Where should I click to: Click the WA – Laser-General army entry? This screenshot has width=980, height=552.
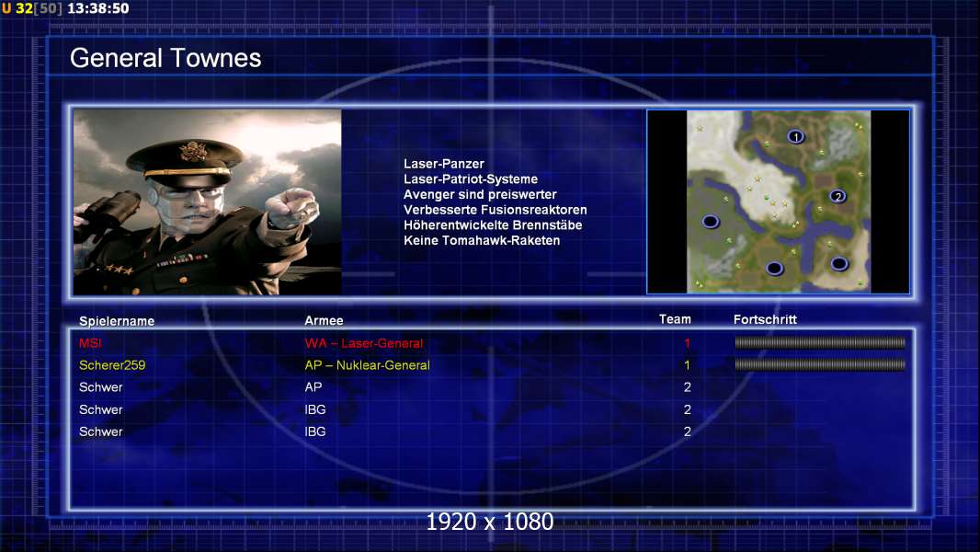click(364, 343)
